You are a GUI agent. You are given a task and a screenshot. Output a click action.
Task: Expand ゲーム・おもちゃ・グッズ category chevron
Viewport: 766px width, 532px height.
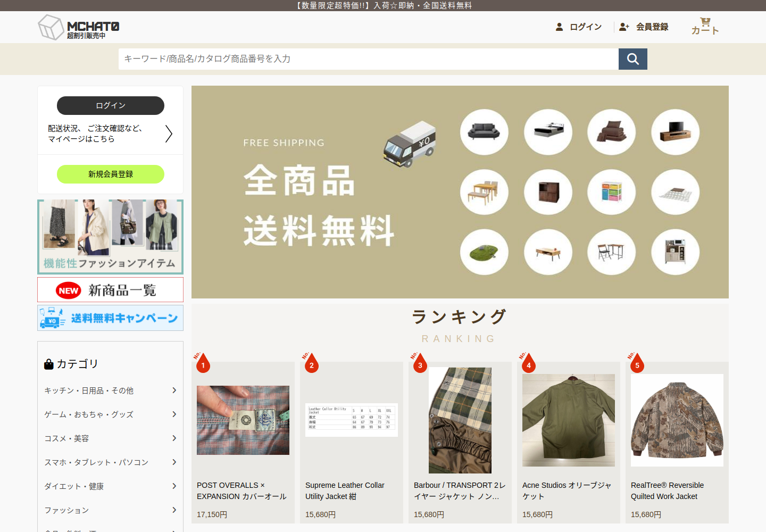[x=174, y=414]
